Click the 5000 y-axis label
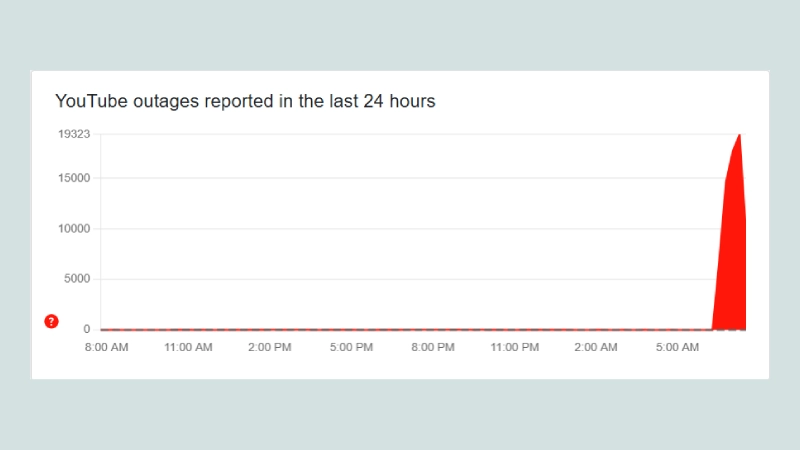Screen dimensions: 800x450 (77, 279)
